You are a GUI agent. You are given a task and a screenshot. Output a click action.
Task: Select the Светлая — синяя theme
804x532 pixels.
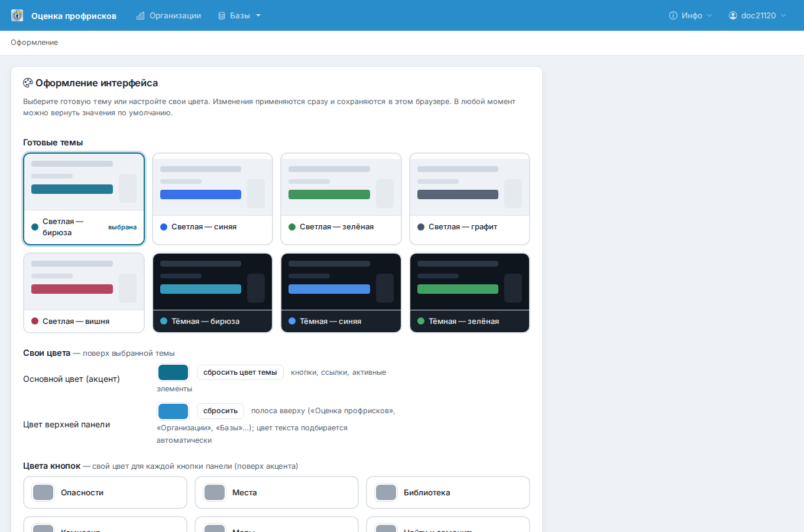(212, 199)
